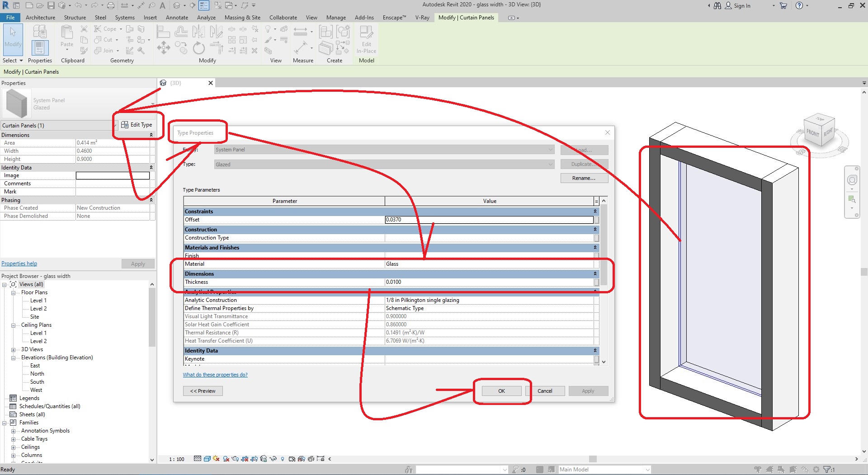This screenshot has width=868, height=475.
Task: Toggle the Crop View icon at the bottom
Action: pyautogui.click(x=245, y=459)
